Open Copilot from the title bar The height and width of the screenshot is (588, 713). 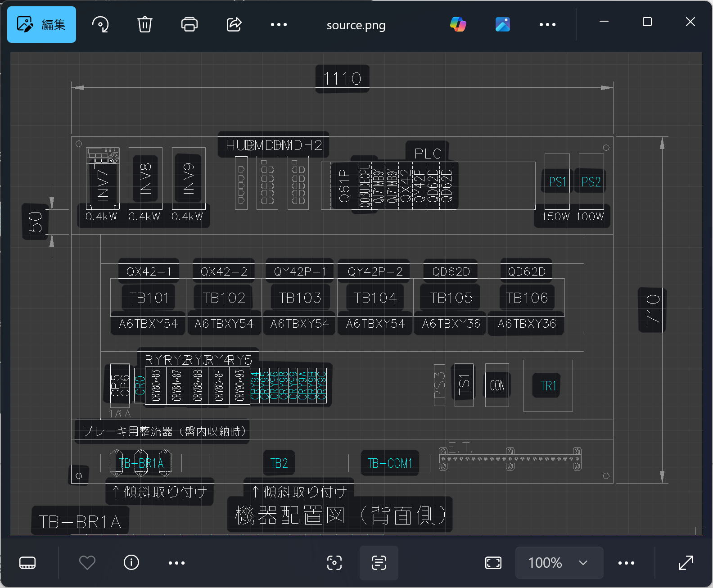point(458,24)
